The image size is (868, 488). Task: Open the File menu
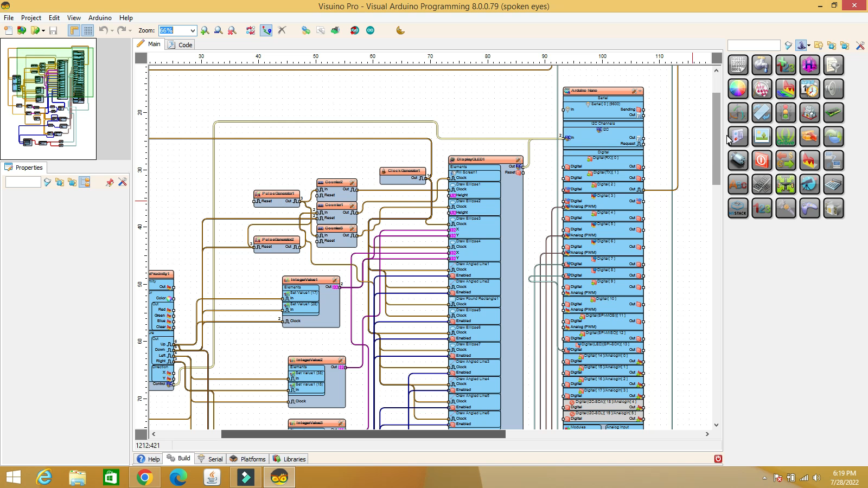9,18
